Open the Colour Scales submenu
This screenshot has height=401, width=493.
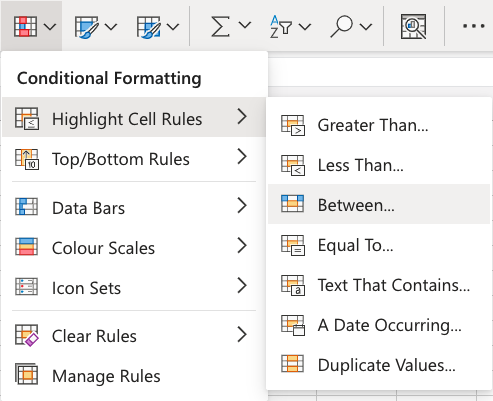tap(134, 247)
